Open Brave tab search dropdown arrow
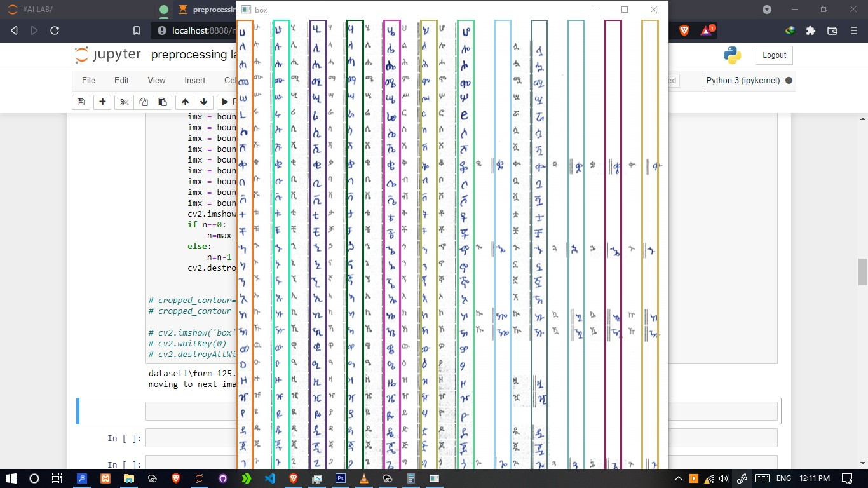The image size is (868, 488). [x=767, y=10]
